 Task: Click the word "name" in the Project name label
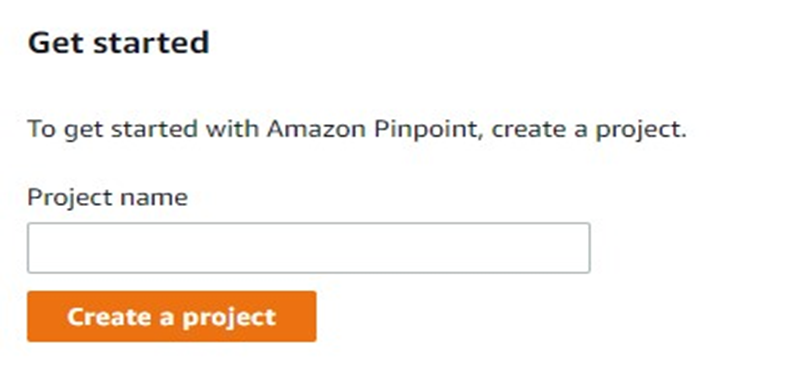[x=153, y=198]
